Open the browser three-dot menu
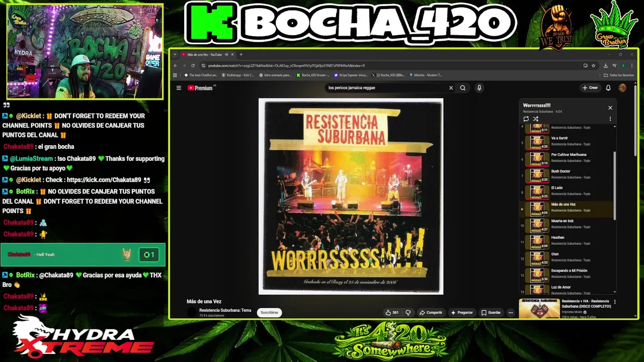 (632, 65)
